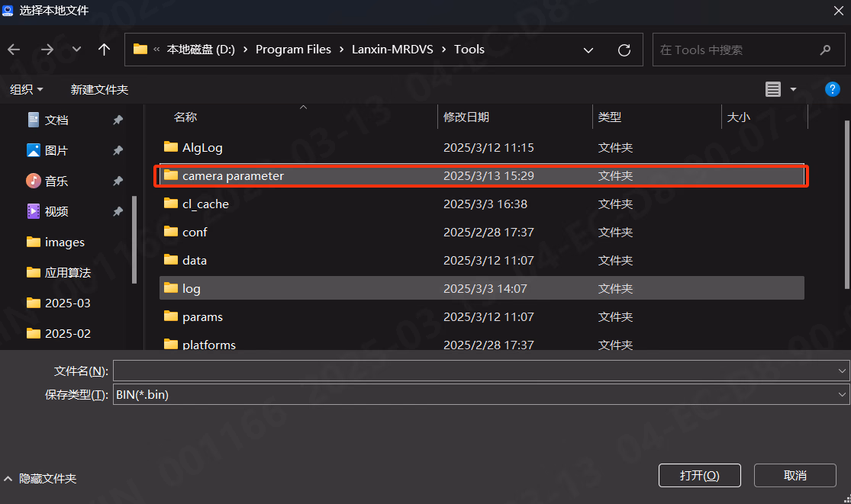
Task: Open 保存类型 BIN(*.bin) combo box
Action: (x=481, y=394)
